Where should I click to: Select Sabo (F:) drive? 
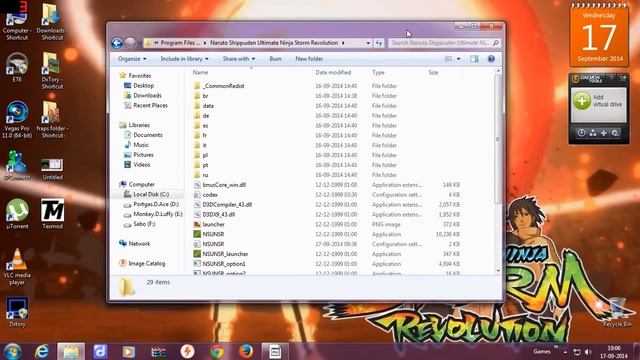[144, 224]
